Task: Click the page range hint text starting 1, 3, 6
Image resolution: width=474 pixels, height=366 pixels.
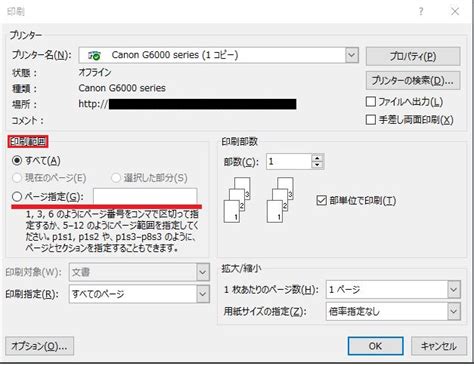Action: pos(112,231)
